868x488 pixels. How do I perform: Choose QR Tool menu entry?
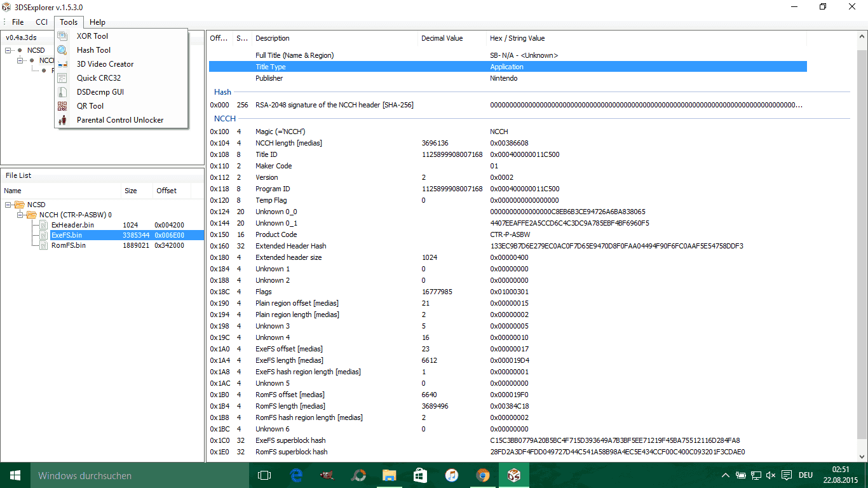point(121,106)
